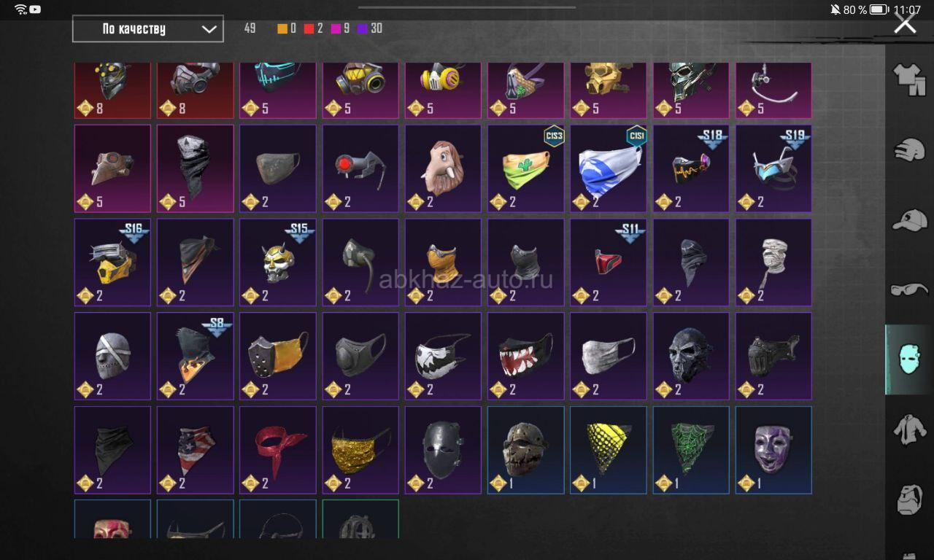Click the dropdown chevron beside 'По качеству'

209,30
